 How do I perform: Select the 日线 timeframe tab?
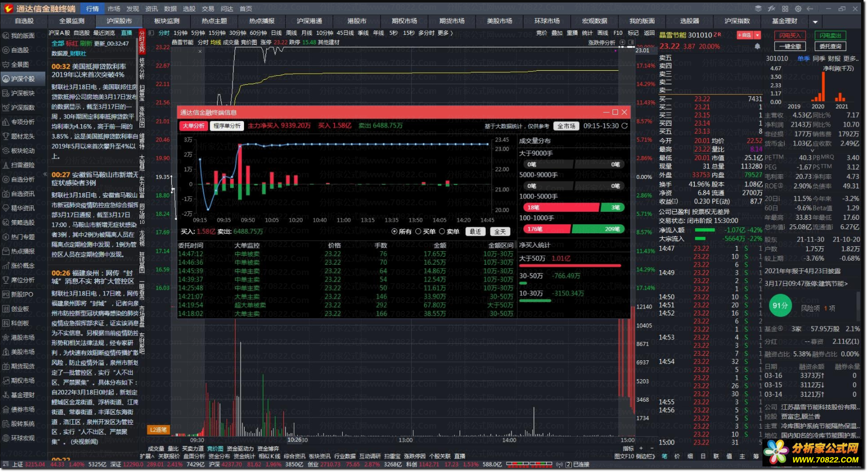[x=276, y=33]
